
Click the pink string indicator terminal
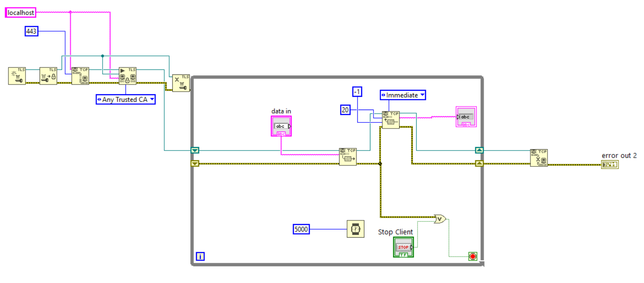(x=466, y=117)
